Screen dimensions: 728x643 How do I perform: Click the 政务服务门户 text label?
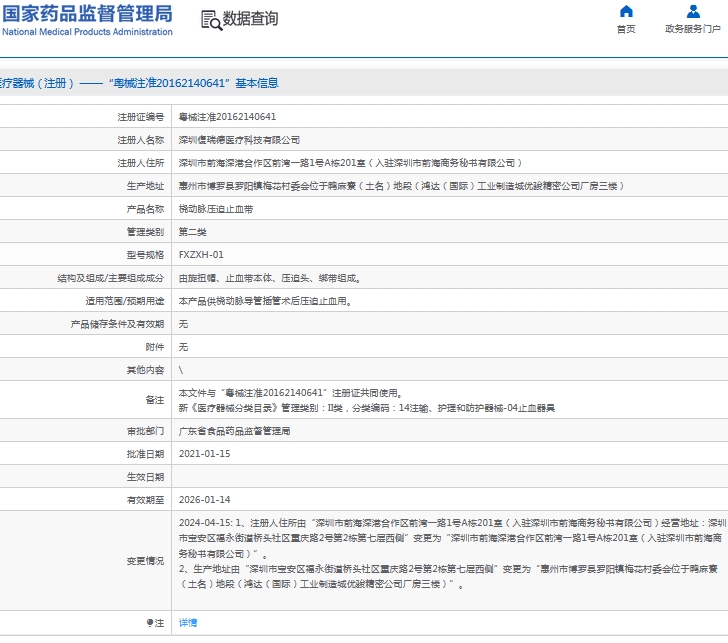tap(693, 29)
